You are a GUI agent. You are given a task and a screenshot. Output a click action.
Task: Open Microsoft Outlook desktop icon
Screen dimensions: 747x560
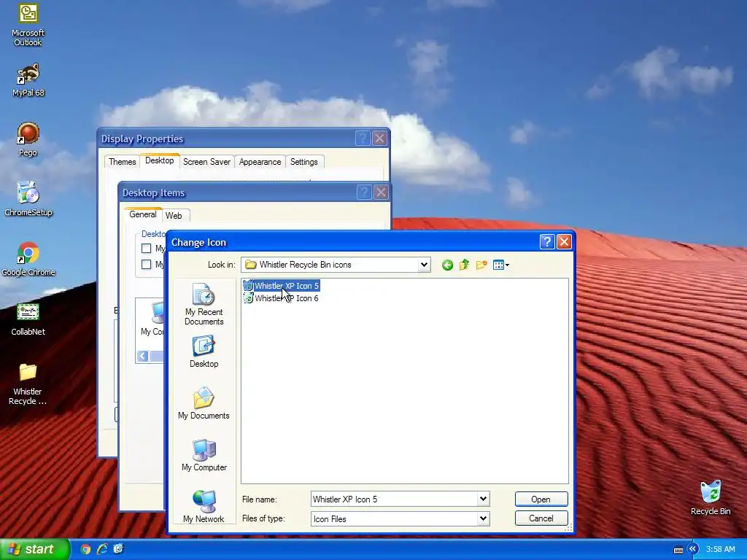tap(28, 26)
